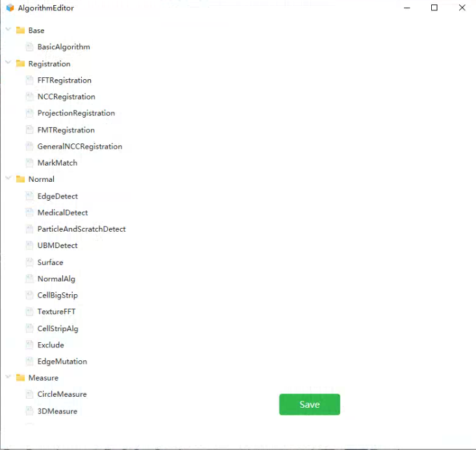Select the Base folder label
Screen dimensions: 476x450
pos(36,31)
